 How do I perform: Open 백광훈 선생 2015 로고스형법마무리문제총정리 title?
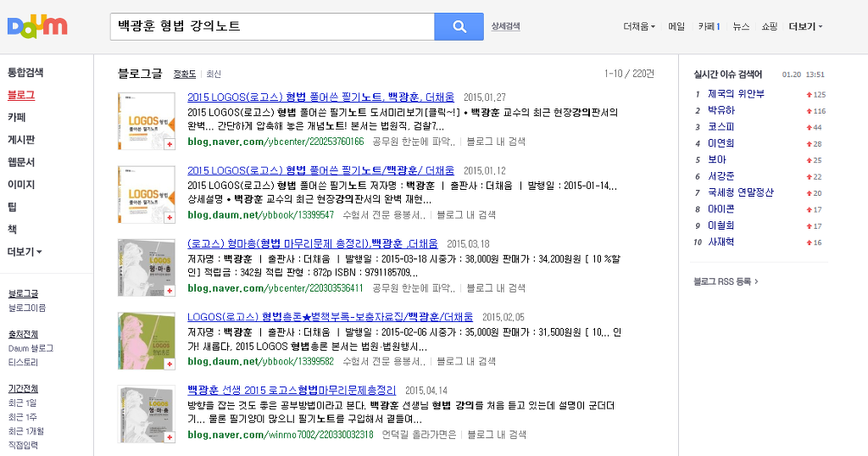coord(292,390)
